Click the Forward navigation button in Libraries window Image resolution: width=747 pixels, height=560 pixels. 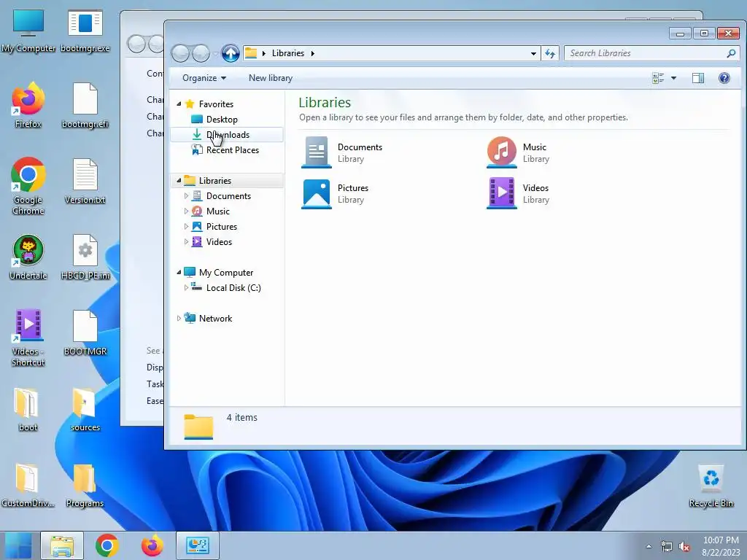click(201, 53)
